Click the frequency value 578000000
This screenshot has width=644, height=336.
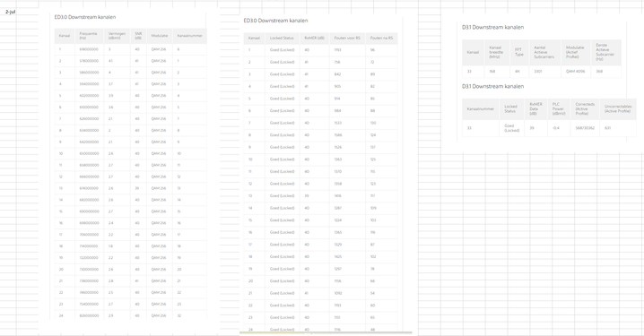point(89,61)
